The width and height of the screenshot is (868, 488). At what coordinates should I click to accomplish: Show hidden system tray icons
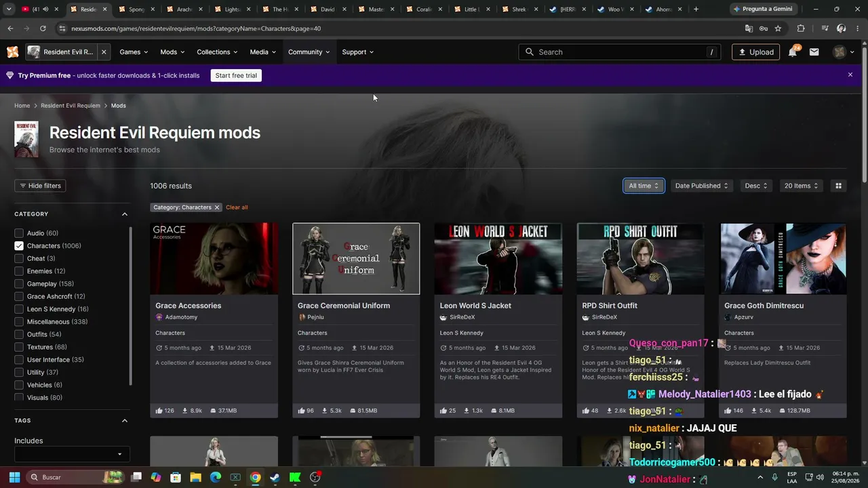click(x=760, y=477)
